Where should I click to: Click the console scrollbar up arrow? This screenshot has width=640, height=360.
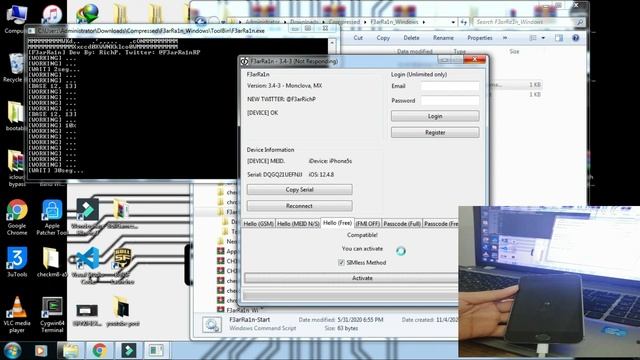pyautogui.click(x=332, y=42)
